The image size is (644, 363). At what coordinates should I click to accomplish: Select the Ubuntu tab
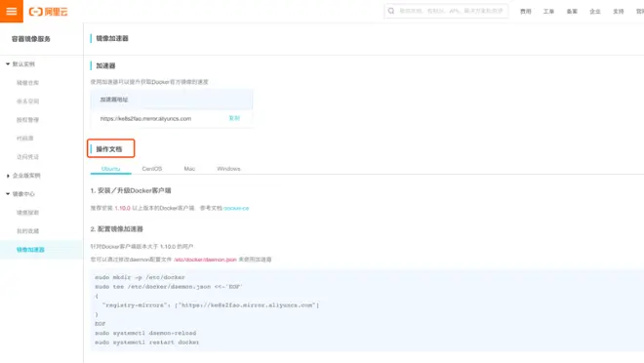click(x=110, y=169)
